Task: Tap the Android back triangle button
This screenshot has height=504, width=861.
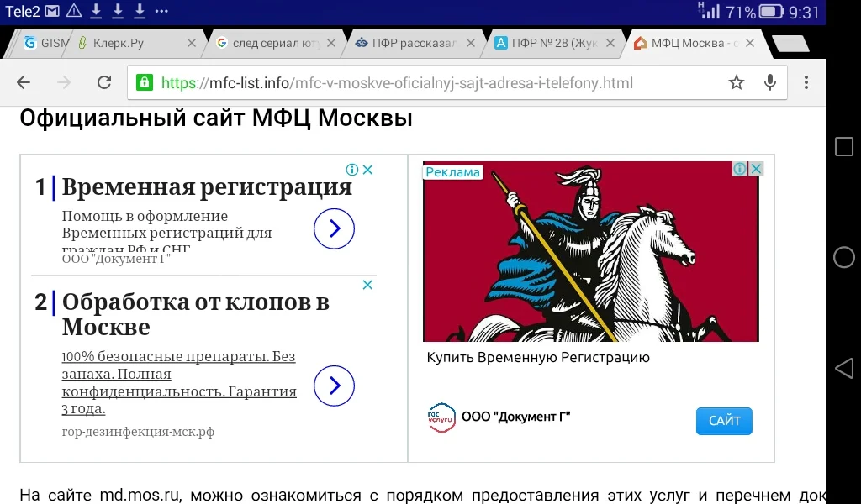Action: pos(844,368)
